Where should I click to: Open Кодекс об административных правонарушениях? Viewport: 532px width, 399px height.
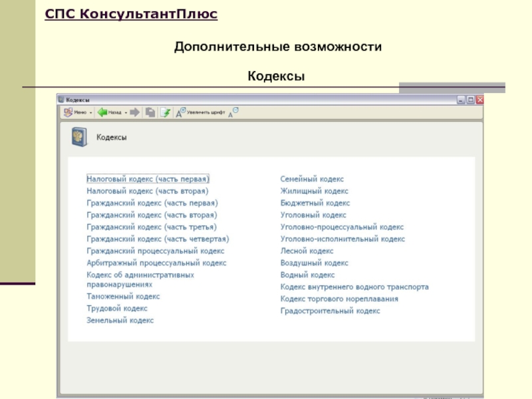coord(140,279)
